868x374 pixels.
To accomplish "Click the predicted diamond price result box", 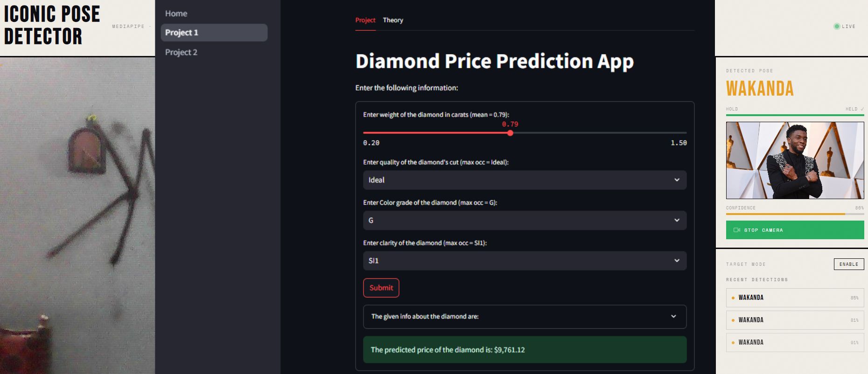I will point(525,350).
